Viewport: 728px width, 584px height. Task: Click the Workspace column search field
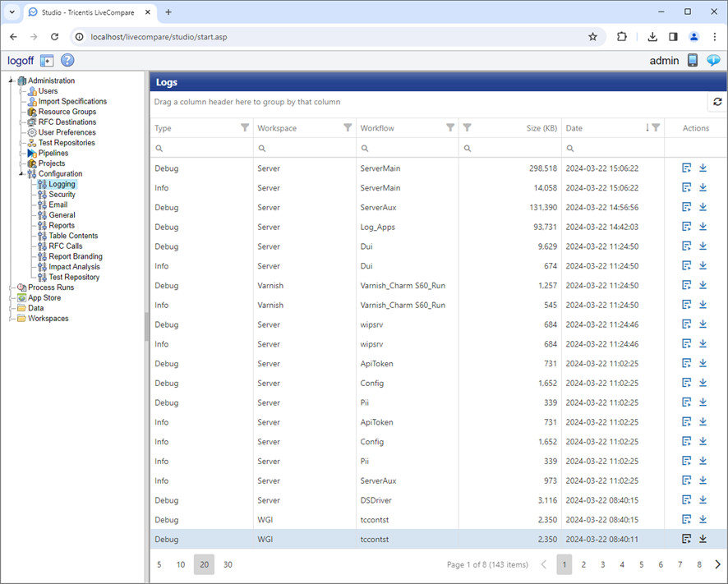[304, 148]
